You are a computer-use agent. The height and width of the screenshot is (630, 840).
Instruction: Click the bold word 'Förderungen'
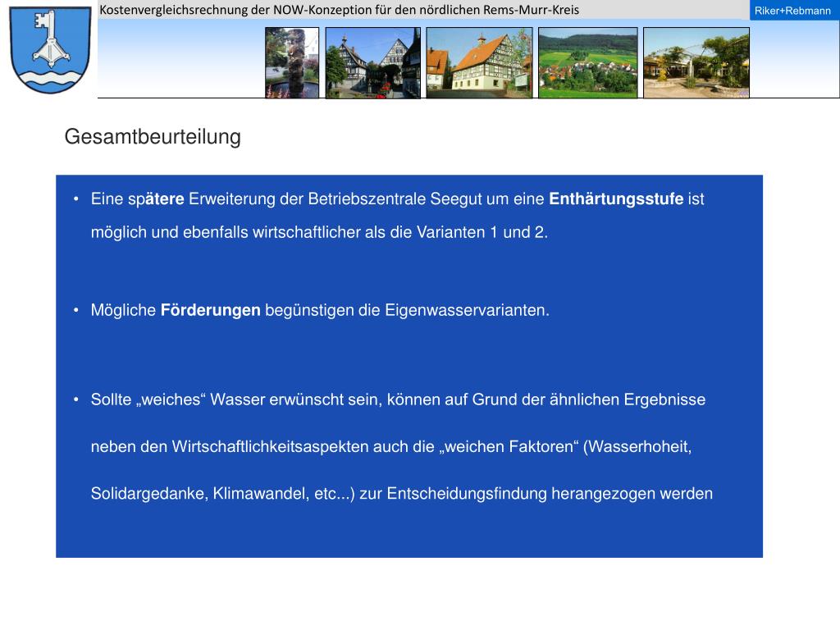211,310
